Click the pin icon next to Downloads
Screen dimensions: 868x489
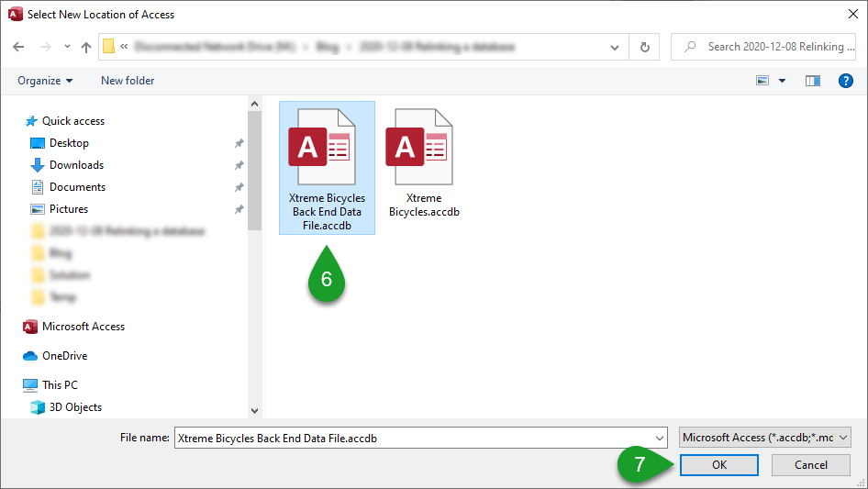pos(239,165)
